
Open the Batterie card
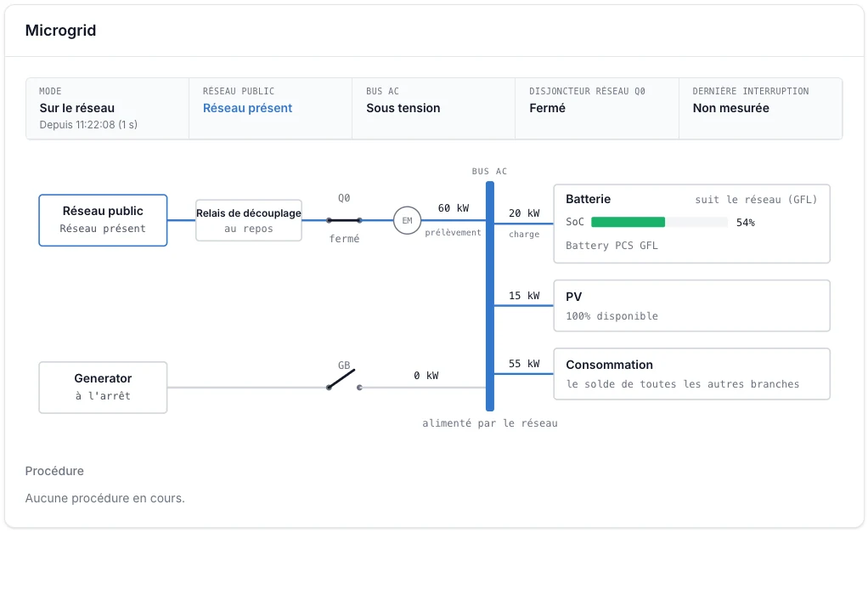pyautogui.click(x=691, y=224)
